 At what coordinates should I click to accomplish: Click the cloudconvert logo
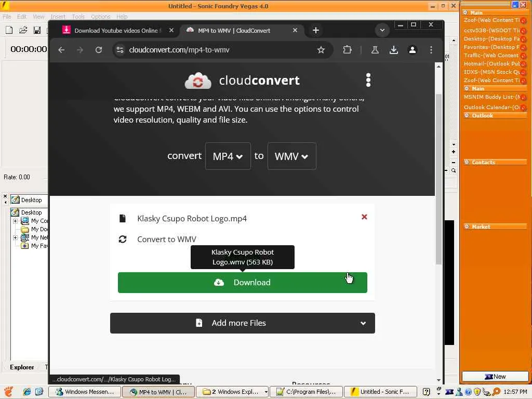click(x=242, y=81)
